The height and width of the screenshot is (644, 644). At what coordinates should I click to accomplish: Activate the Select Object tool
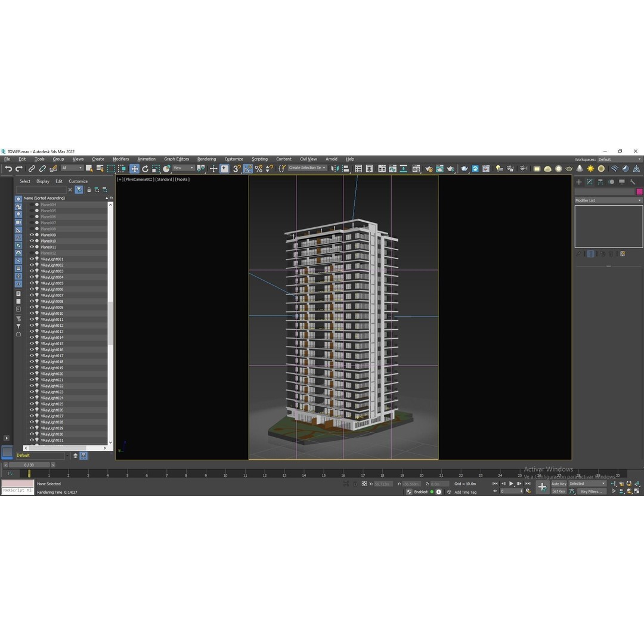89,169
